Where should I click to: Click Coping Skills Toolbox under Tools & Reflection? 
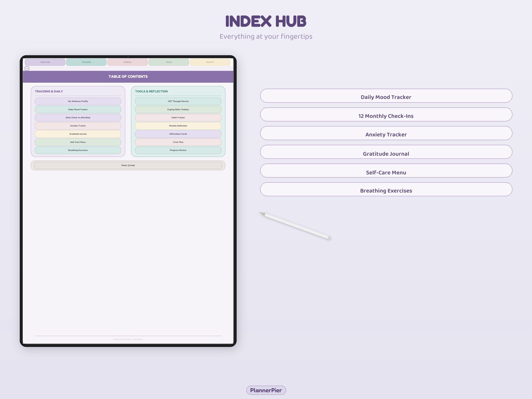(178, 109)
